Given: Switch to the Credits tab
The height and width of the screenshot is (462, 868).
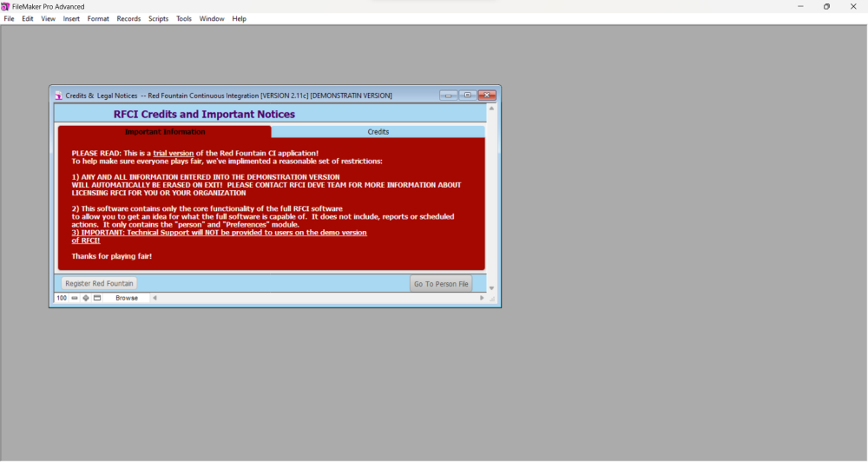Looking at the screenshot, I should point(378,132).
